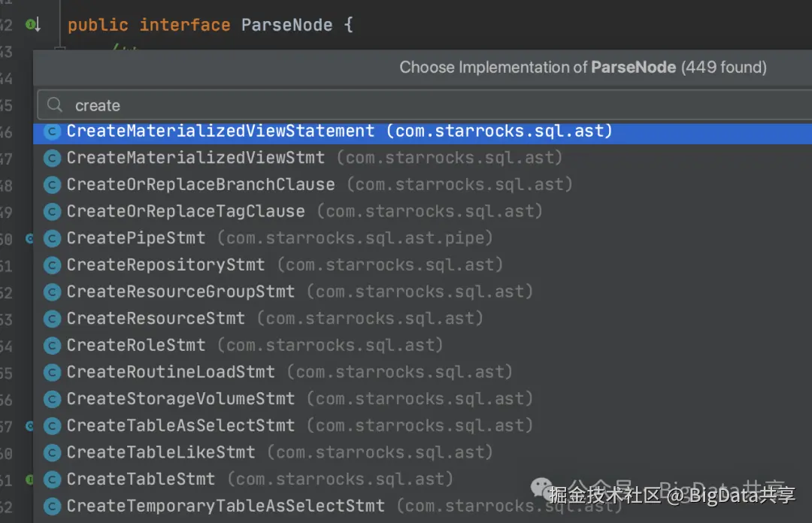The image size is (812, 523).
Task: Open the CreateTableStmt implementation
Action: pos(423,479)
